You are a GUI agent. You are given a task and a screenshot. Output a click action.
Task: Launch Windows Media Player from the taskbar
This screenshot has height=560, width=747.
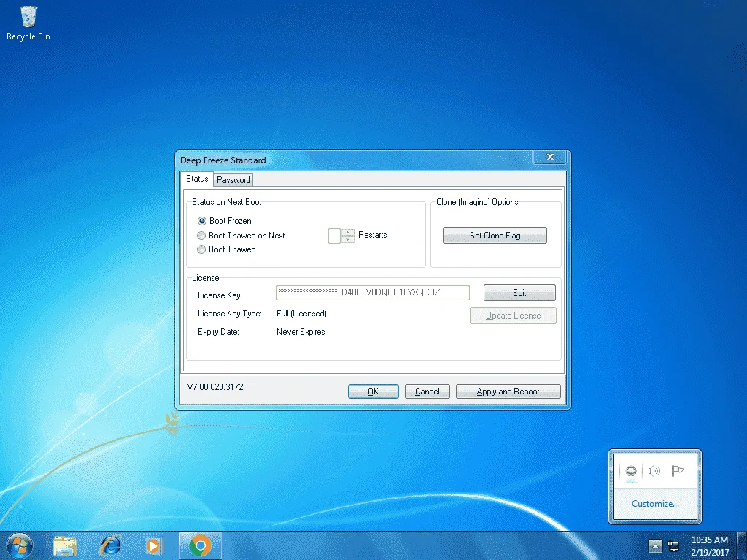point(153,545)
